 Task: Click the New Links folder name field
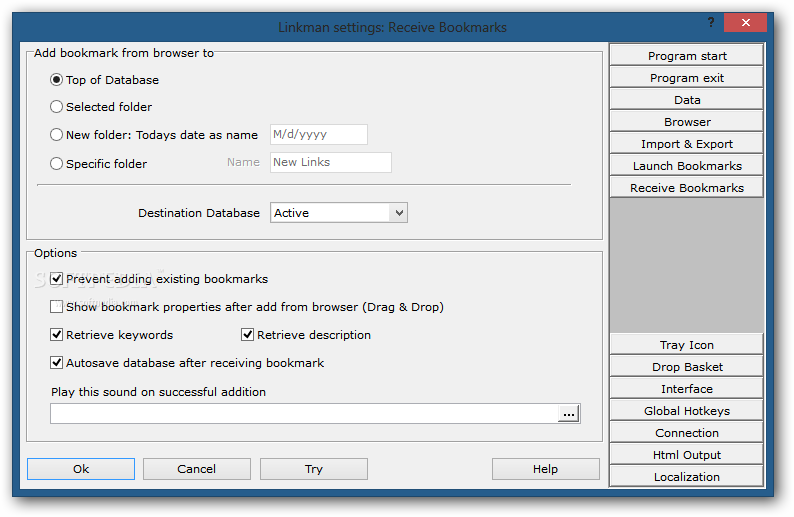(x=331, y=163)
